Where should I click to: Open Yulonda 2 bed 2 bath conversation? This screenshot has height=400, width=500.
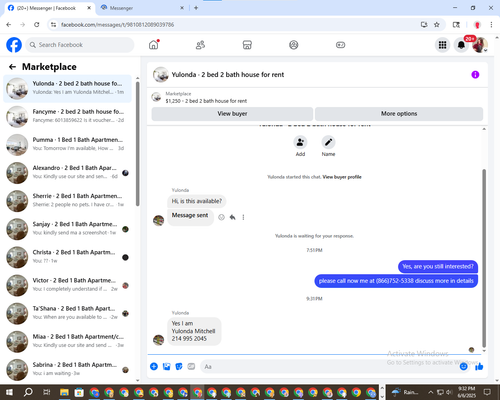68,88
